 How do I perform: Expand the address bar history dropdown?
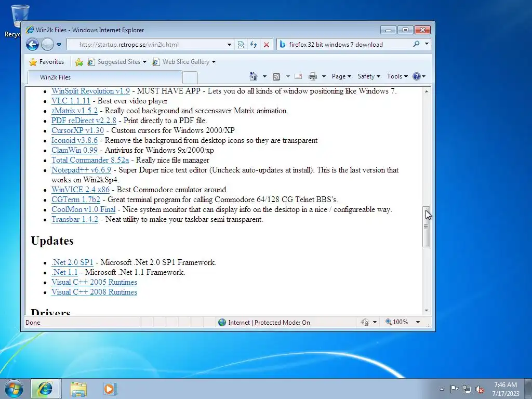[x=229, y=45]
